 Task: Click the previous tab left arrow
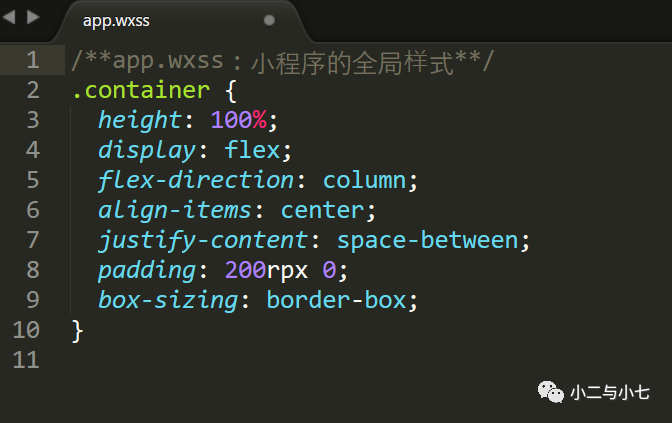pos(9,17)
